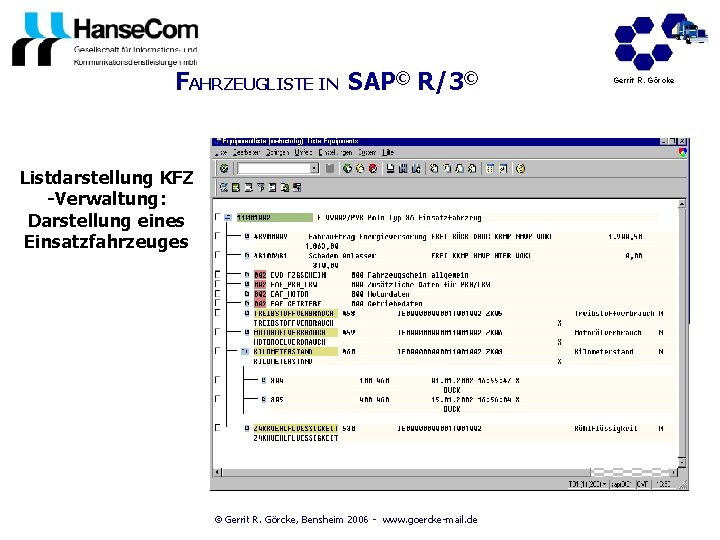Viewport: 720px width, 540px height.
Task: Open the Liste menu
Action: [221, 152]
